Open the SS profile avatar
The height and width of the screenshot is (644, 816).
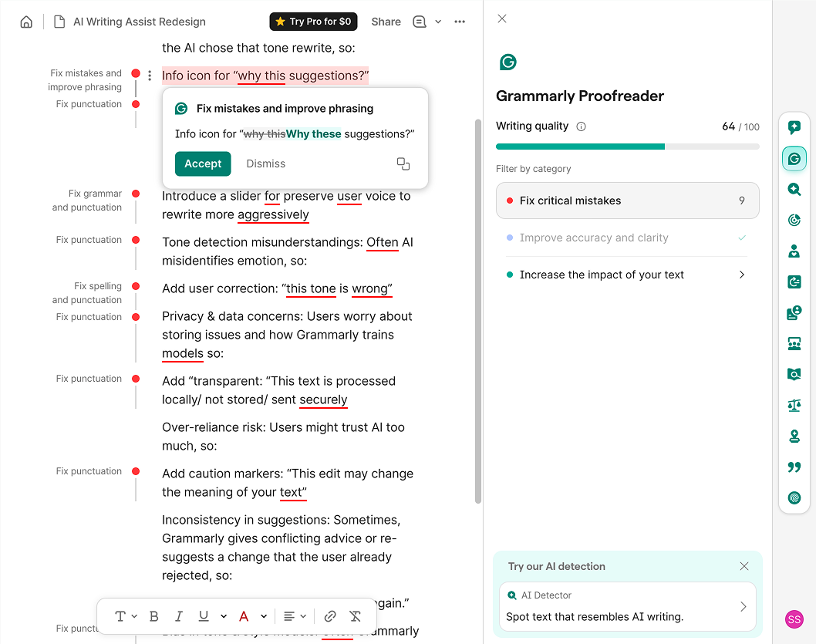click(x=794, y=619)
